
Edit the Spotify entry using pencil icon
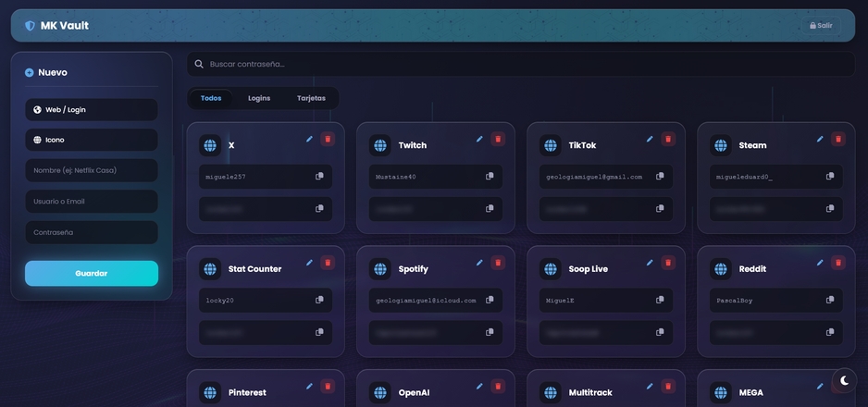(479, 263)
